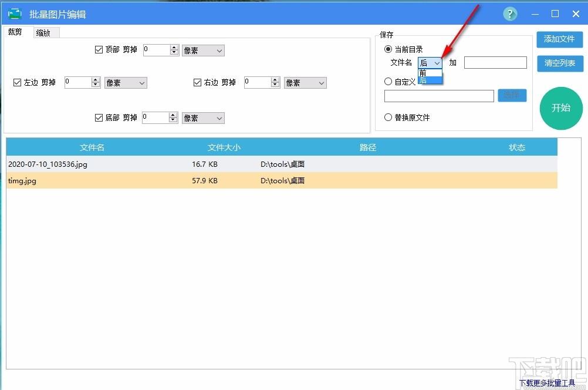Click the path cell of 2020-07-10_103536.jpg row
Image resolution: width=588 pixels, height=390 pixels.
pos(282,164)
